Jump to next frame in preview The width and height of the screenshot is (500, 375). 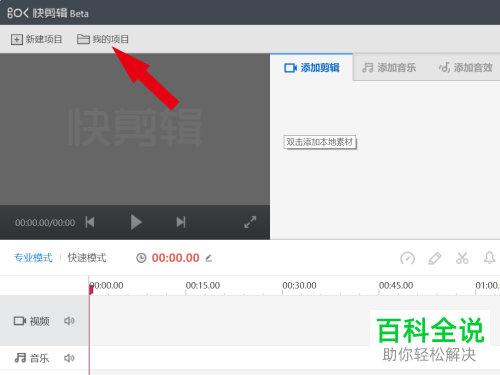point(181,222)
